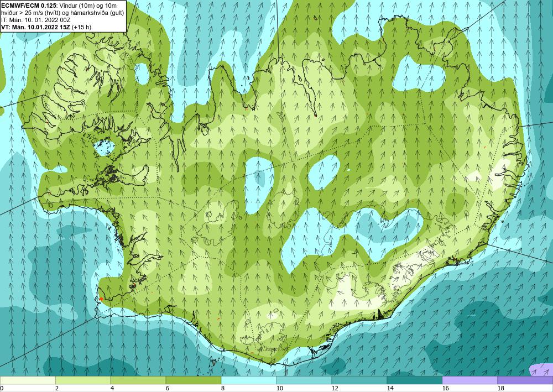Click the '14' label on the color scale
The width and height of the screenshot is (553, 392).
pyautogui.click(x=390, y=389)
